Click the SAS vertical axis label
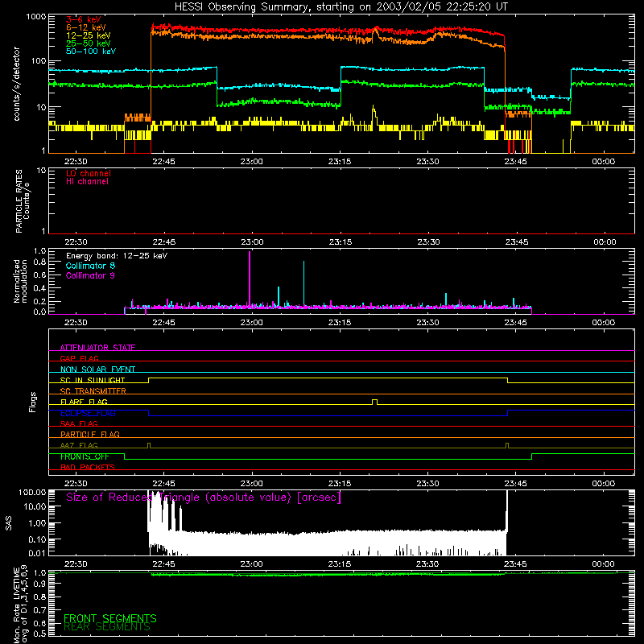This screenshot has height=644, width=644. (8, 522)
